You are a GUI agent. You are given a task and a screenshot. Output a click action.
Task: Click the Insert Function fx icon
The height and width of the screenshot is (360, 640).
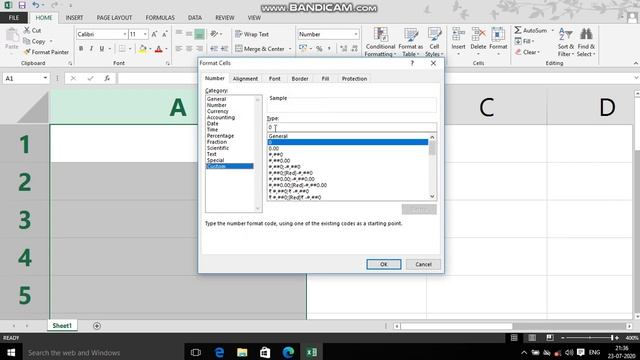tap(107, 78)
